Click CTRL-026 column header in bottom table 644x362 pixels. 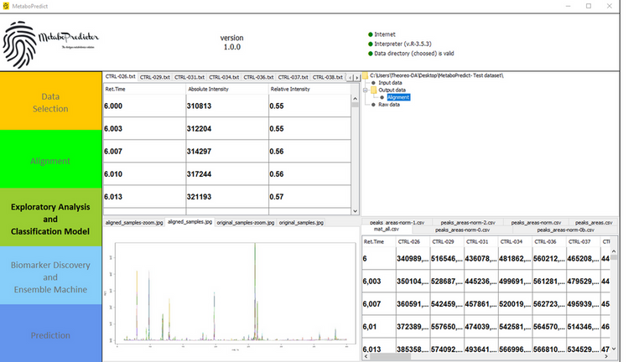(x=413, y=241)
